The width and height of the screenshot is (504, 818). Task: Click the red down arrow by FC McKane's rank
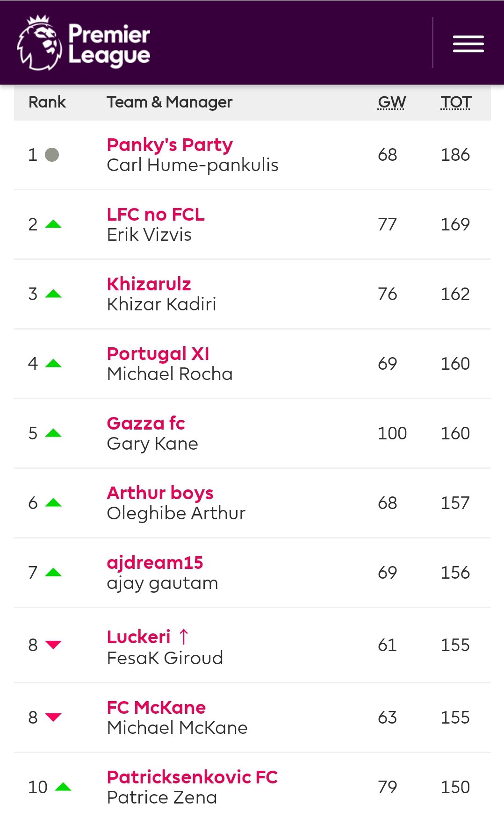[53, 717]
